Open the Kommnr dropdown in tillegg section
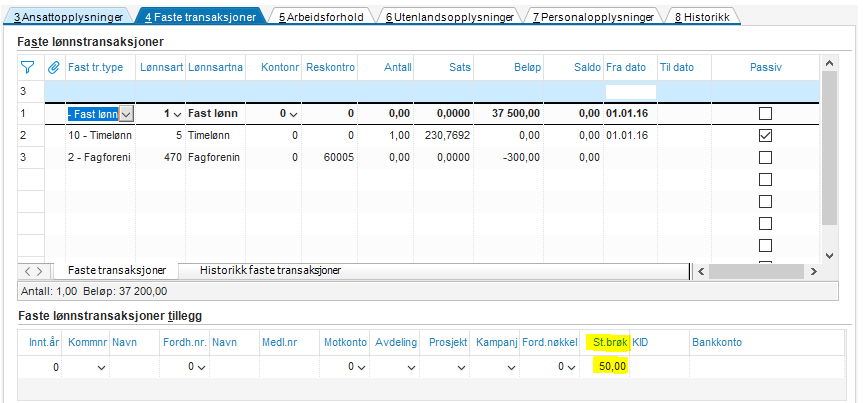Image resolution: width=863 pixels, height=403 pixels. [x=101, y=367]
